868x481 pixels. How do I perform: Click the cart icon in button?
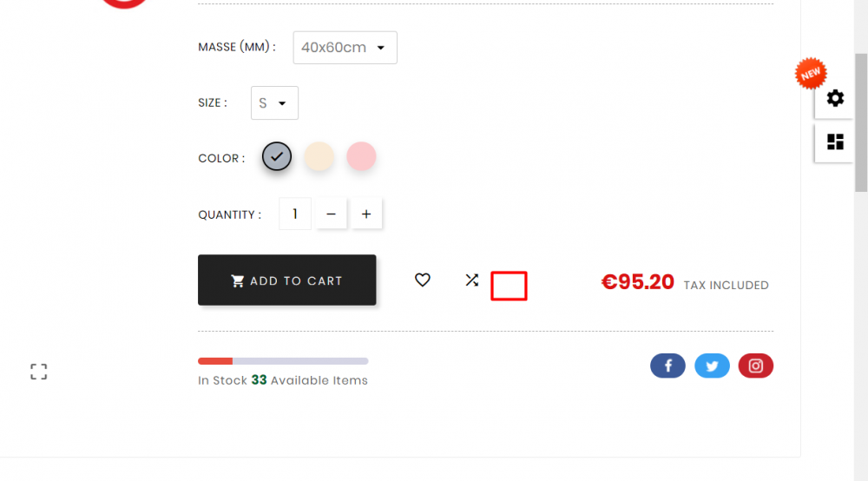238,280
